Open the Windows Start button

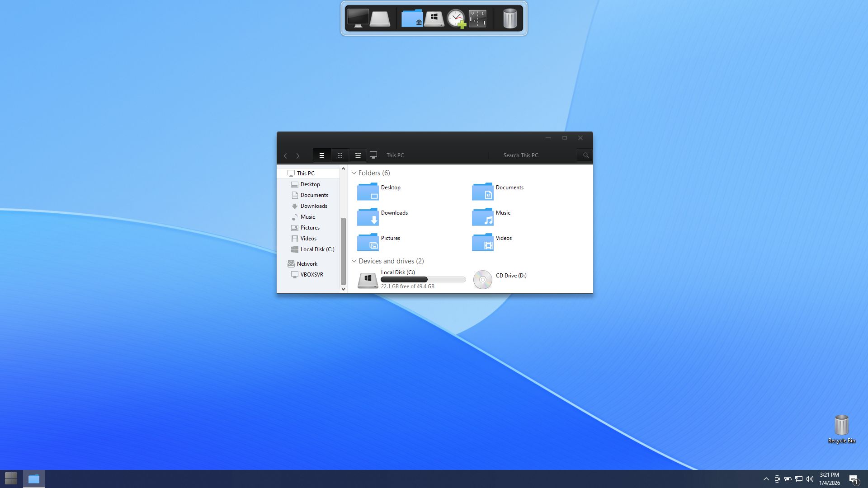pos(11,478)
